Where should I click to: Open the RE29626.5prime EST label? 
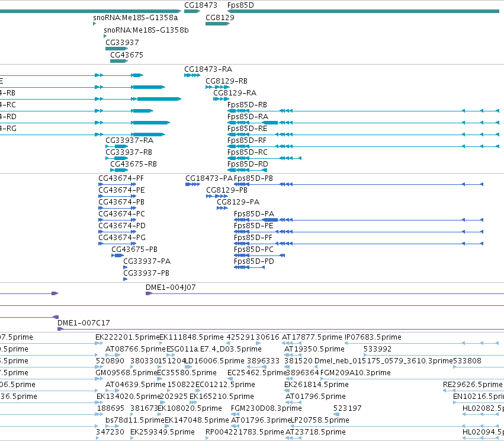click(x=473, y=385)
